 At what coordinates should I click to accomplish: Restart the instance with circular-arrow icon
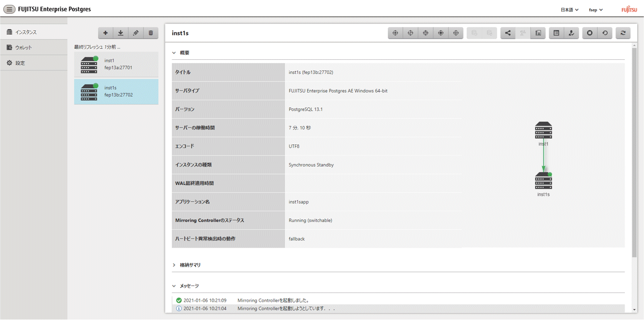(605, 33)
